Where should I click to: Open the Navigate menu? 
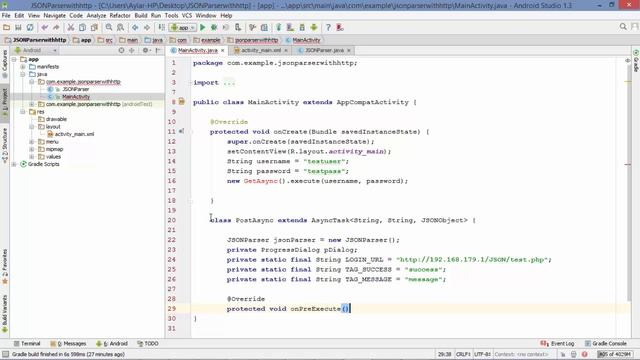coord(54,16)
